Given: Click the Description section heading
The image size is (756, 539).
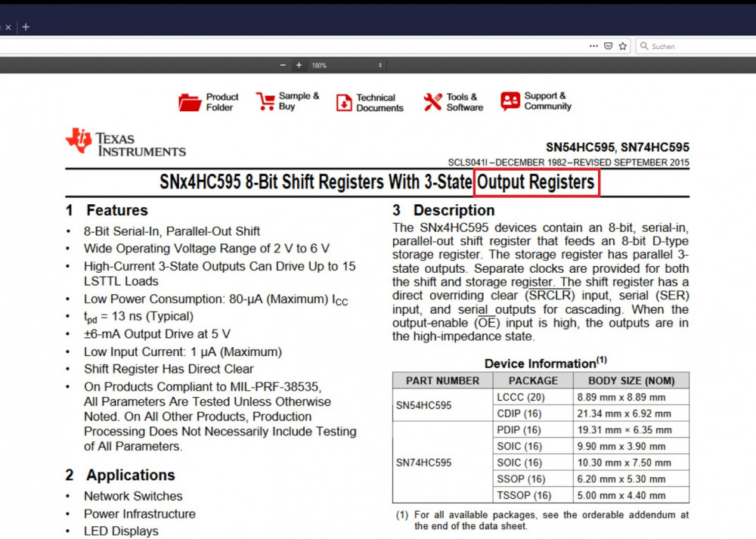Looking at the screenshot, I should pos(444,210).
